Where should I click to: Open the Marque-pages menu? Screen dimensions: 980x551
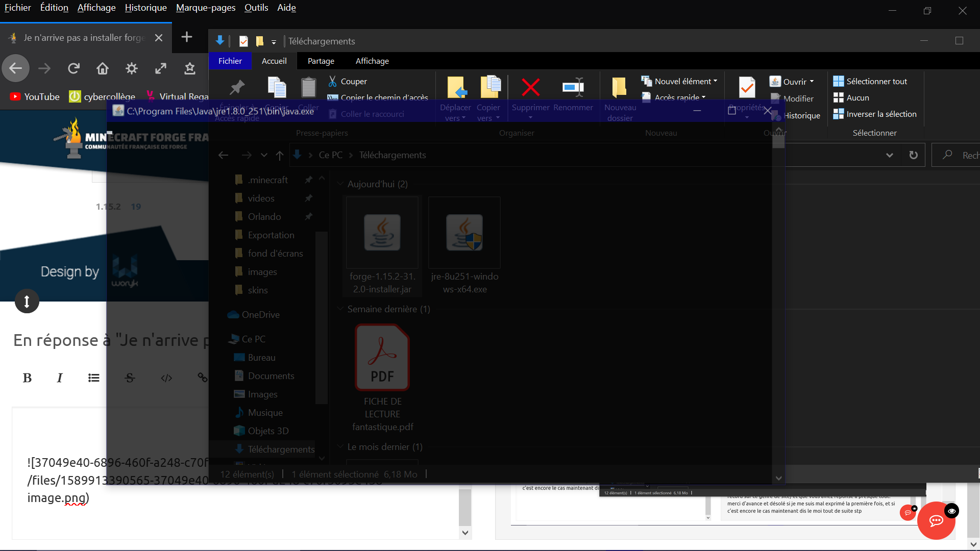(x=205, y=8)
